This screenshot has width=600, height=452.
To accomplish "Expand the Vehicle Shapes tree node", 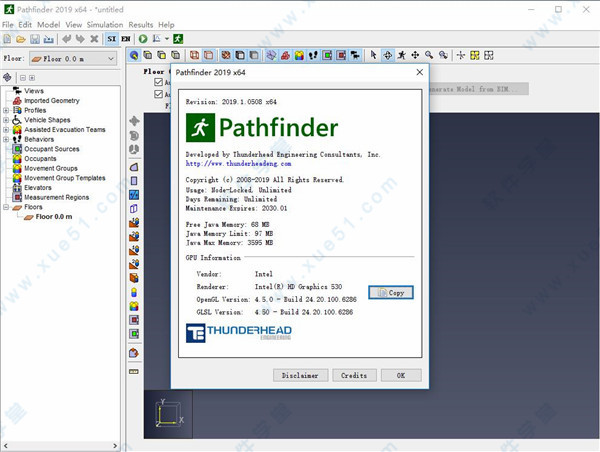I will coord(6,120).
